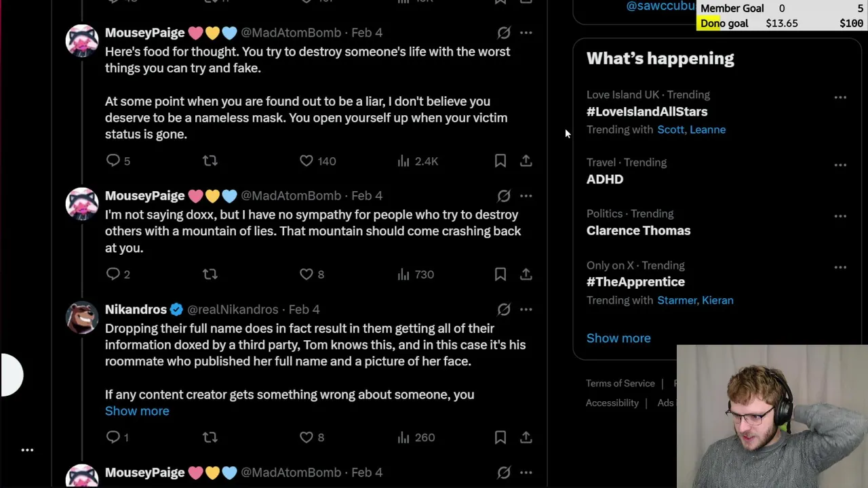View analytics of the 730-views tweet
The height and width of the screenshot is (488, 868).
tap(404, 274)
